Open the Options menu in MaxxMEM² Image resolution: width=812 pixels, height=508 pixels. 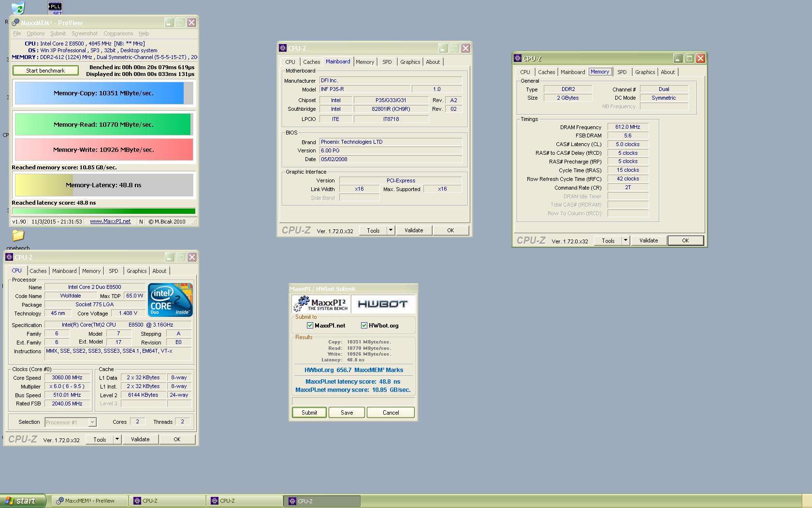(36, 33)
